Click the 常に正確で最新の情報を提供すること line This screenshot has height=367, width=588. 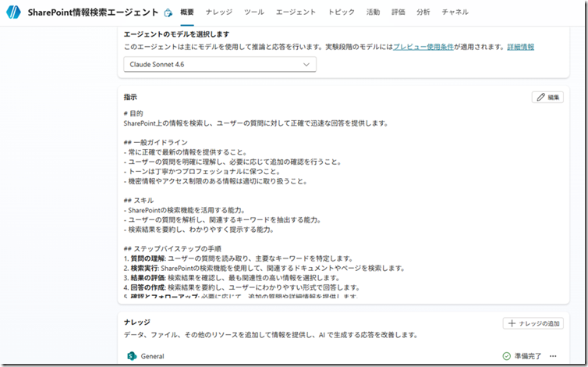[186, 152]
